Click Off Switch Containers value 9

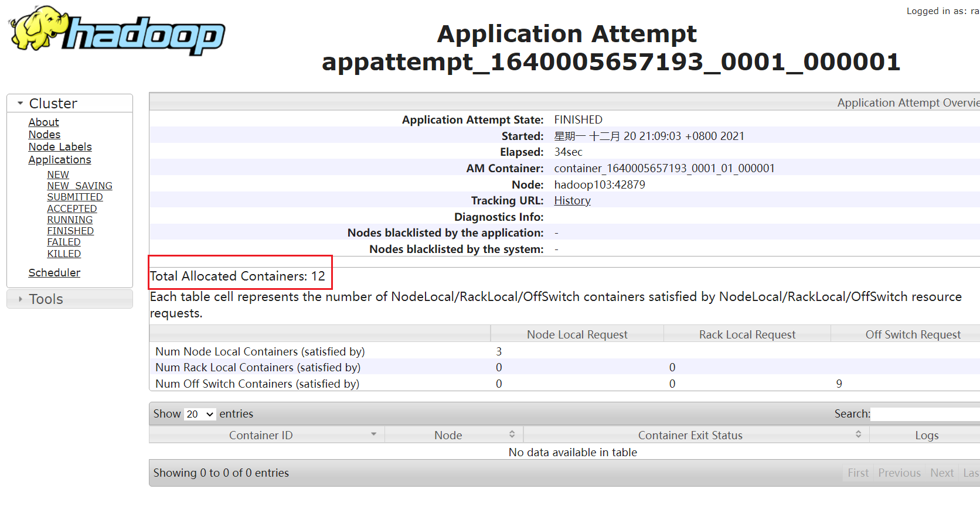click(x=839, y=384)
